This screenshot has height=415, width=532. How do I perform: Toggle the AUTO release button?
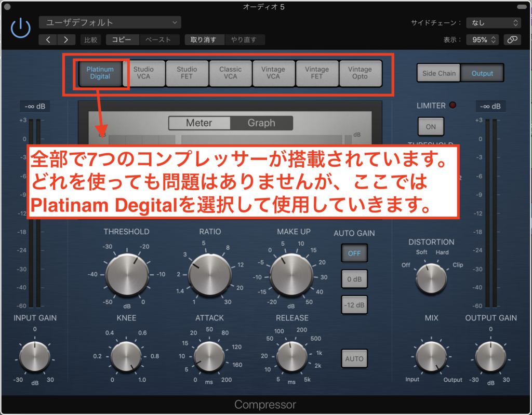point(354,359)
